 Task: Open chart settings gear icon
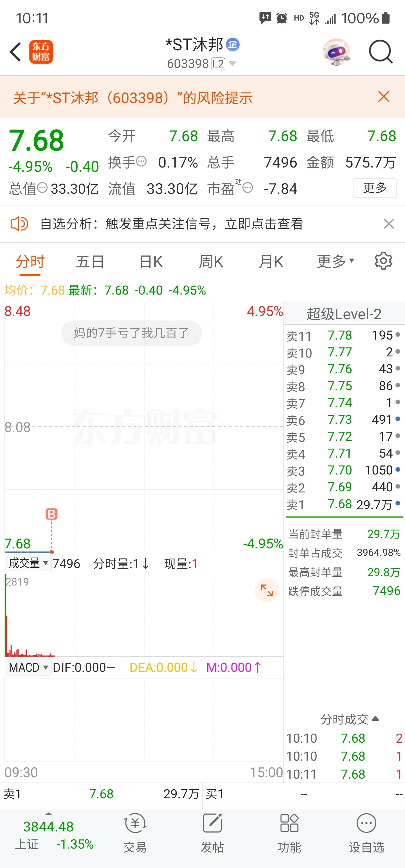point(383,261)
